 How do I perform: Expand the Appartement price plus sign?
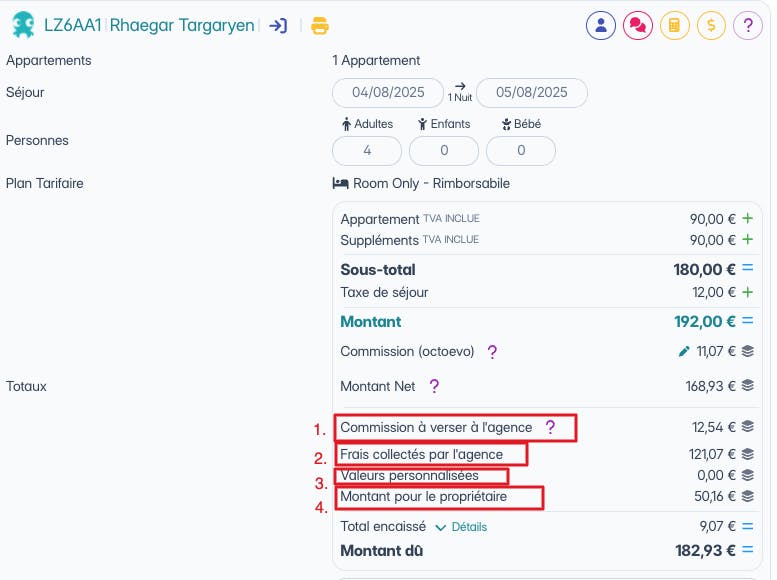point(747,219)
